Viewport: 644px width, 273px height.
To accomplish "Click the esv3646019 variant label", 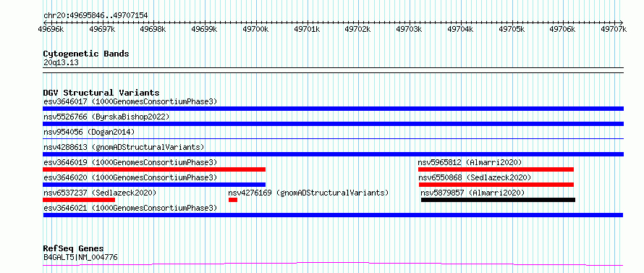I will pyautogui.click(x=130, y=162).
